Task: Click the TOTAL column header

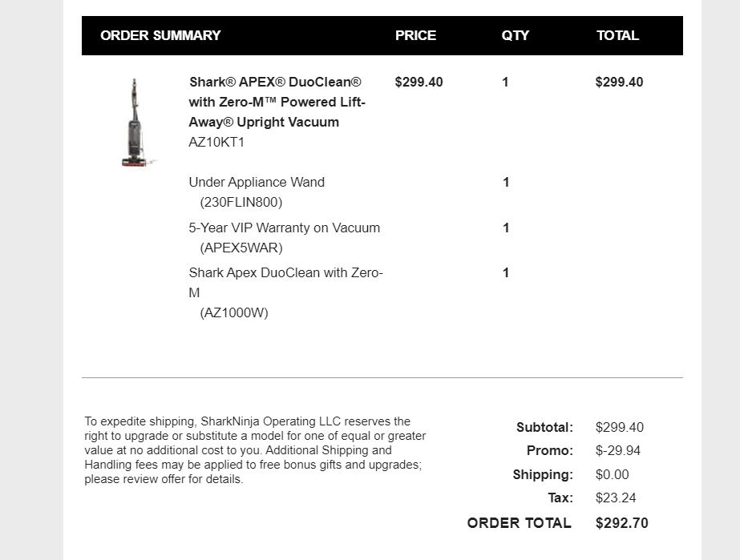Action: tap(617, 35)
